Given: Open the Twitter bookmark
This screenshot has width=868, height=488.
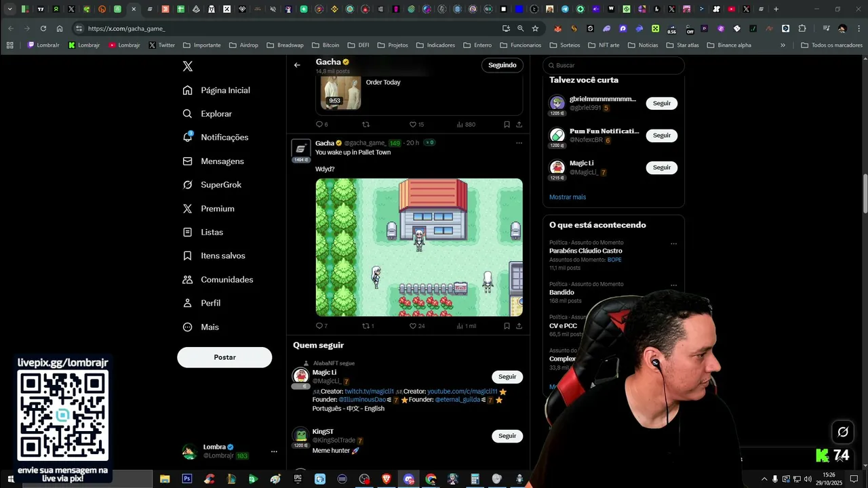Looking at the screenshot, I should tap(161, 45).
